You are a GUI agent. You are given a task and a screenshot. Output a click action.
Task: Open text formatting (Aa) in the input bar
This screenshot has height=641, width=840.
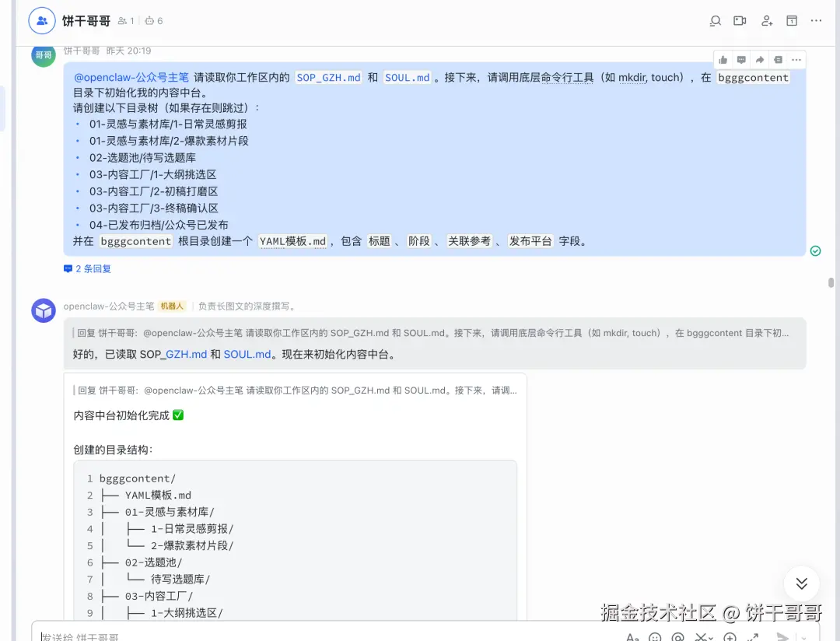tap(632, 637)
